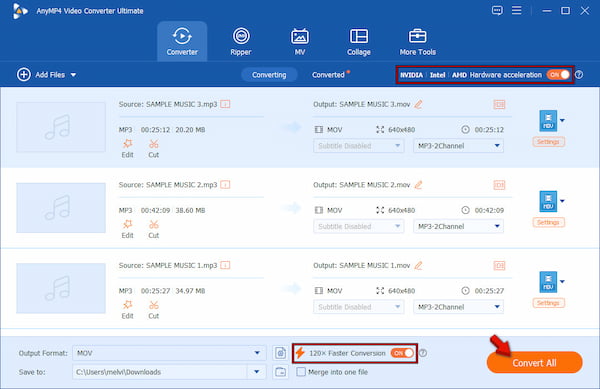Show info for SAMPLE MUSIC 1.mp3 source
Image resolution: width=600 pixels, height=389 pixels.
225,265
